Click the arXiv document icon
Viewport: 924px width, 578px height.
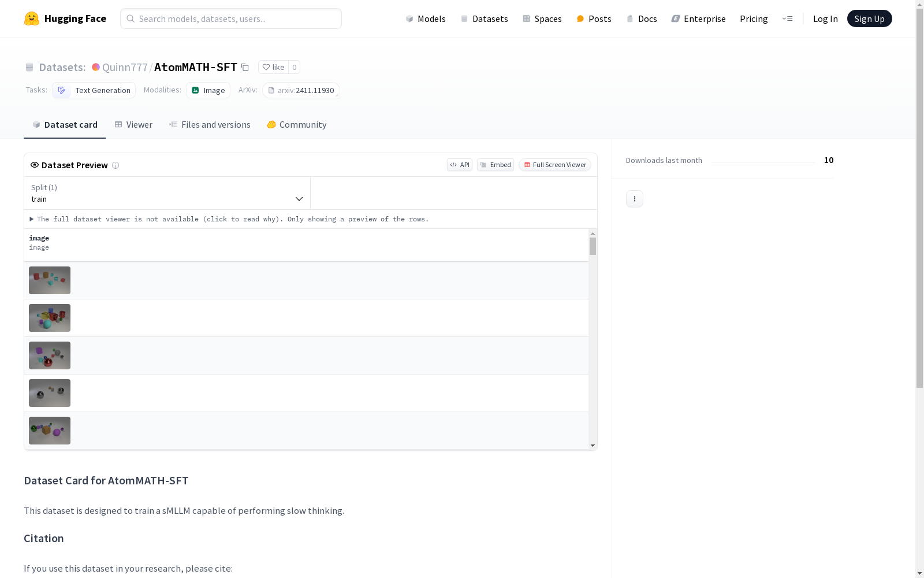[271, 90]
